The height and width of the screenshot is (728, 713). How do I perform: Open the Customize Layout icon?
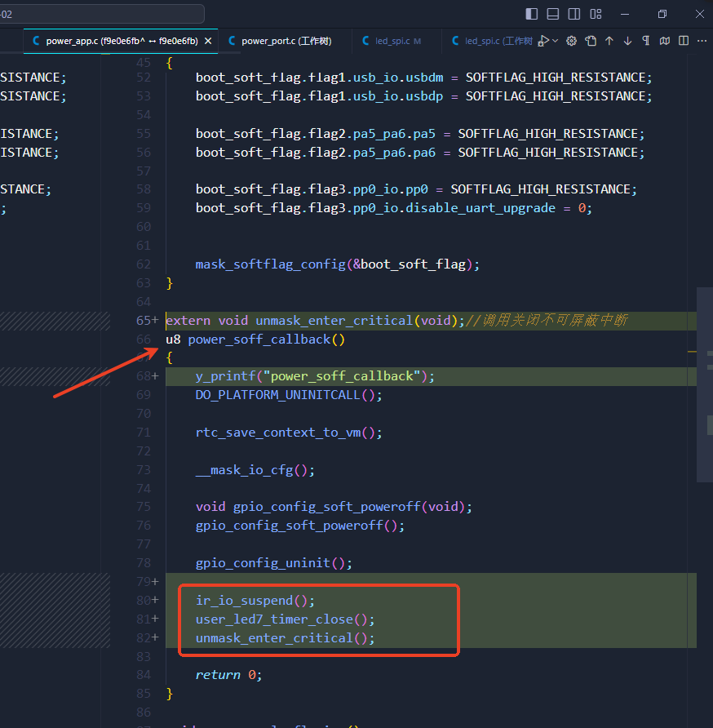point(596,14)
